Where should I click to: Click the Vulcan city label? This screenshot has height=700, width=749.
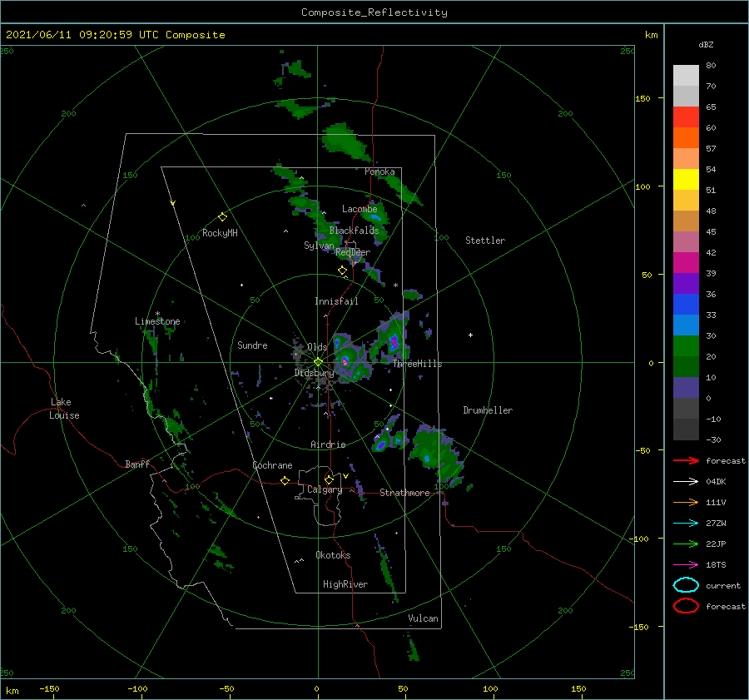(x=423, y=618)
